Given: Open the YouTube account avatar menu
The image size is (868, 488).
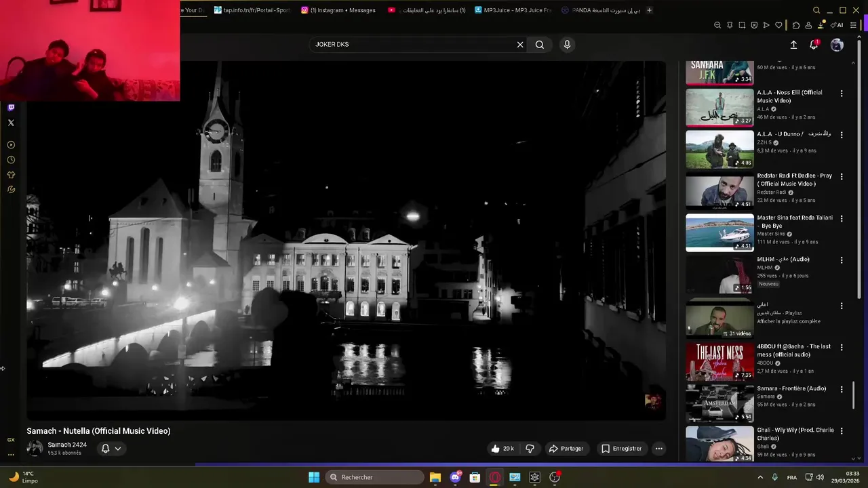Looking at the screenshot, I should pyautogui.click(x=837, y=45).
